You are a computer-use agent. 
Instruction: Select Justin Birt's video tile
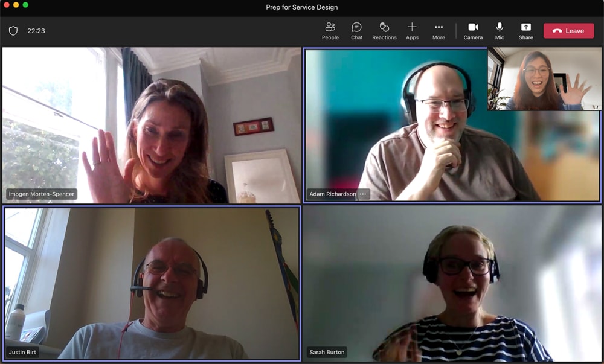(151, 284)
